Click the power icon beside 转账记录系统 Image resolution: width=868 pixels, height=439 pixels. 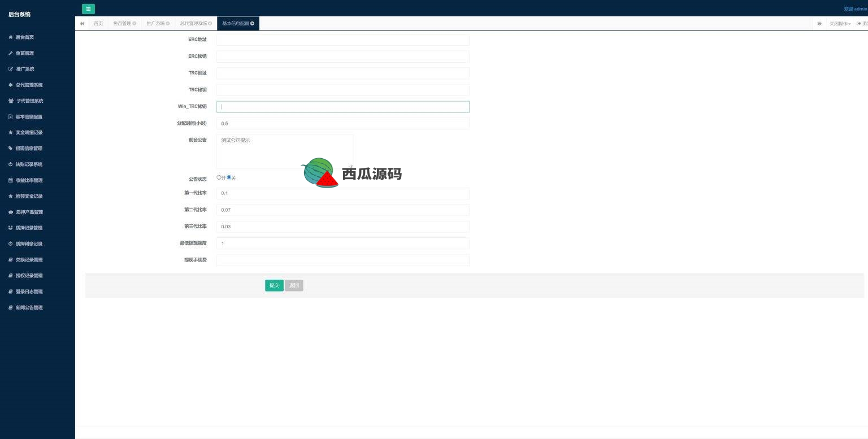click(x=11, y=164)
